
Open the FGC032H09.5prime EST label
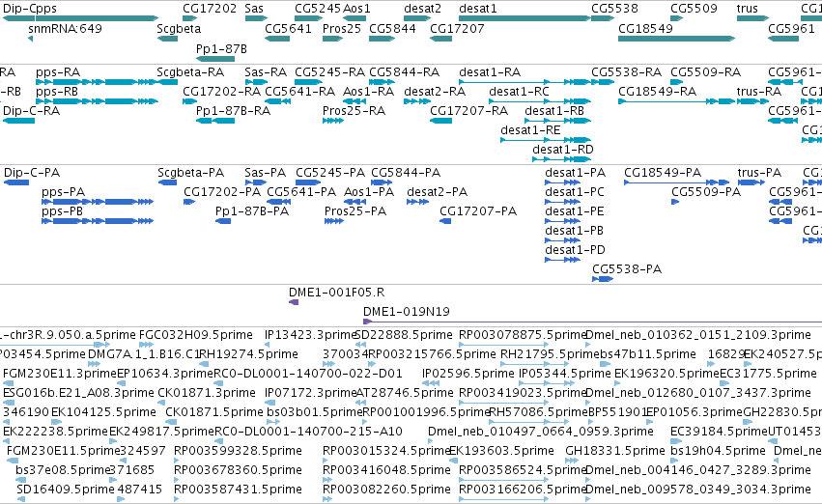coord(195,335)
